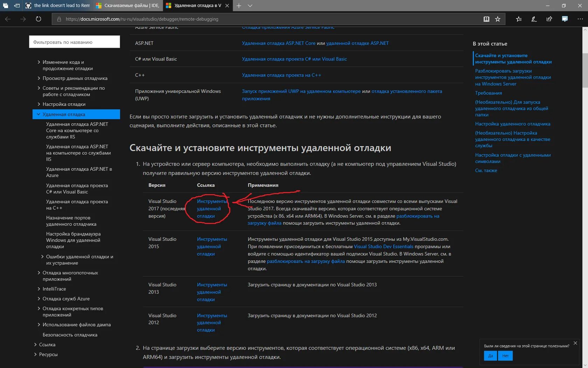Click the site lock icon in address bar
Image resolution: width=588 pixels, height=368 pixels.
[59, 19]
